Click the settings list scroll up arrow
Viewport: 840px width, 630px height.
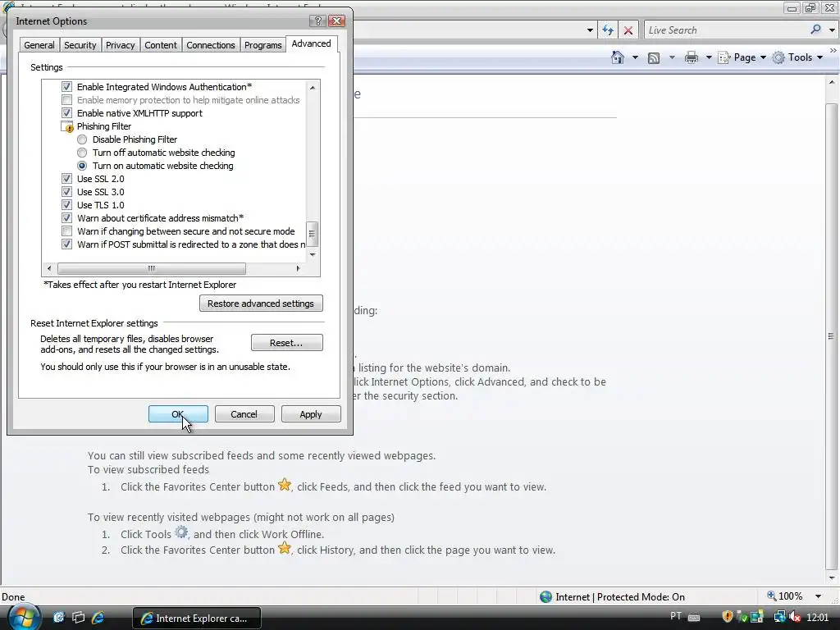313,87
